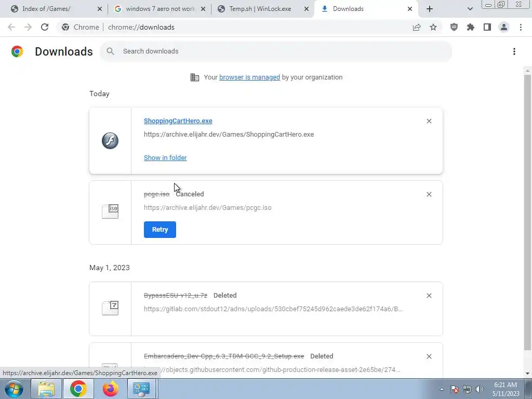Screen dimensions: 532x399
Task: Click the ShoppingCartHero.exe source URL
Action: 229,135
